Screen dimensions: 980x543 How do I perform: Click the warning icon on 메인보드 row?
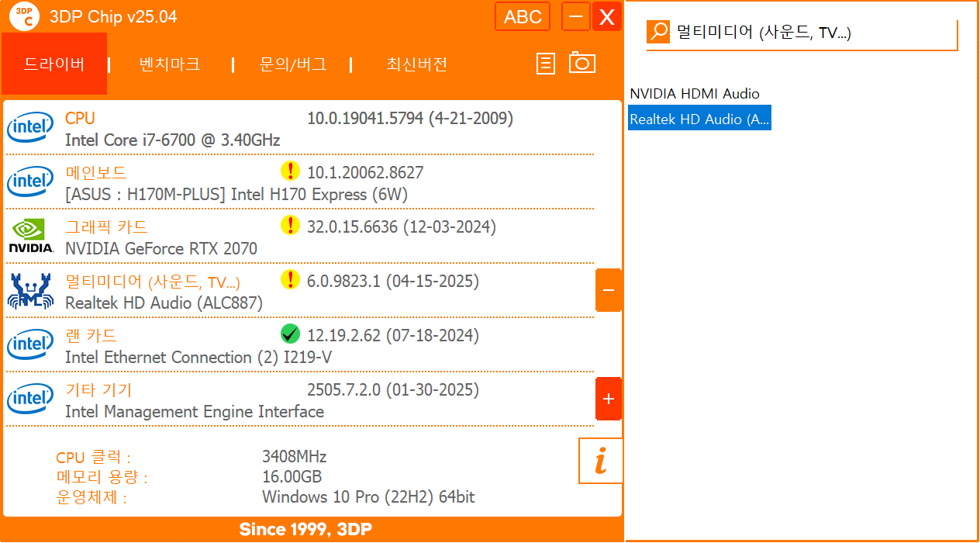click(x=290, y=171)
